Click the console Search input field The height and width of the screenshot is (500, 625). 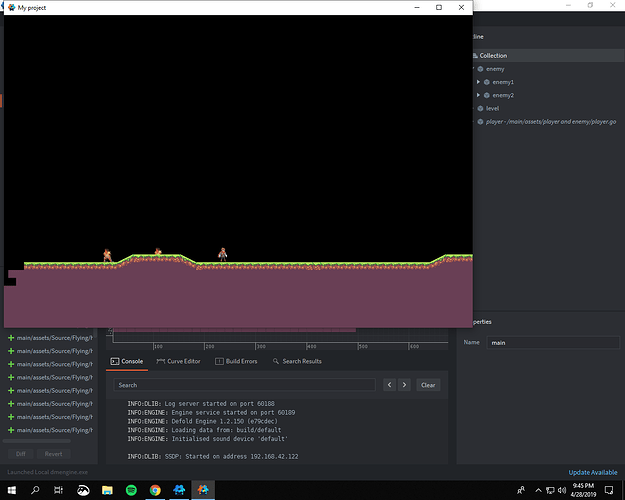coord(243,385)
